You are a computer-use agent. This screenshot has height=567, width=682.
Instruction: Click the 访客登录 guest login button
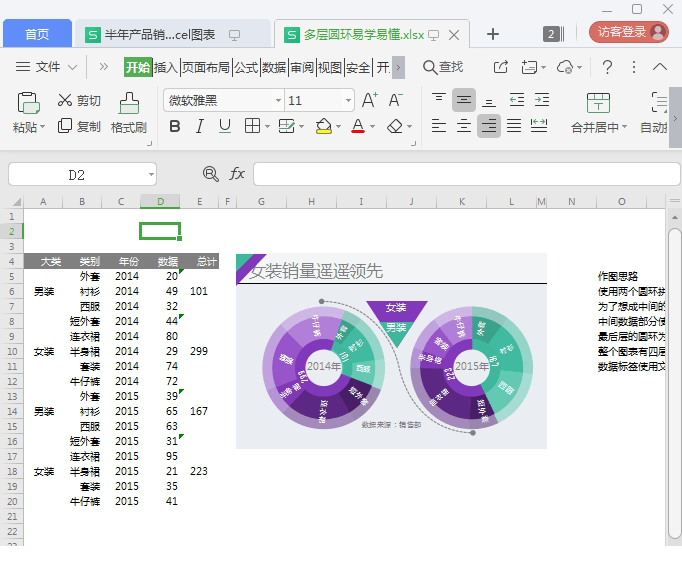click(x=629, y=32)
